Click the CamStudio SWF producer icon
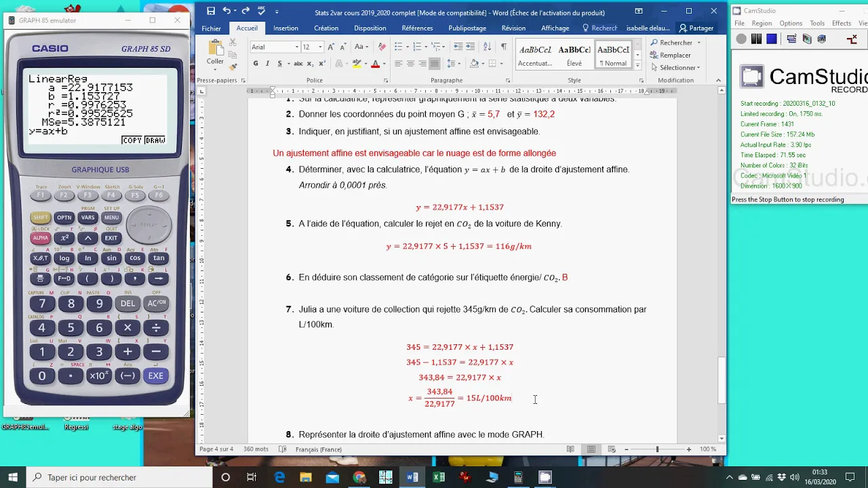 pyautogui.click(x=821, y=39)
